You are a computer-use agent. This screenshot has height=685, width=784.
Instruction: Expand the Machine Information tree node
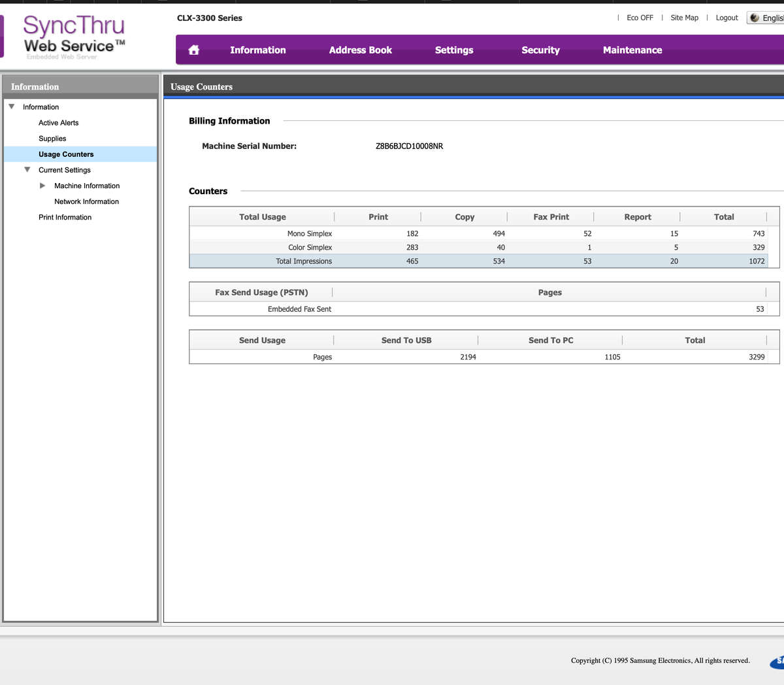(x=43, y=186)
